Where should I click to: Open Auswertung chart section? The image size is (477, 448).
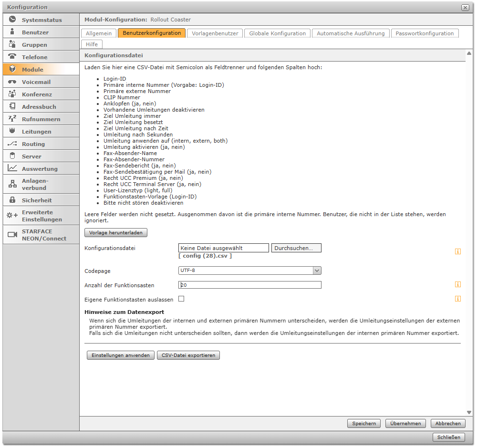click(x=41, y=169)
